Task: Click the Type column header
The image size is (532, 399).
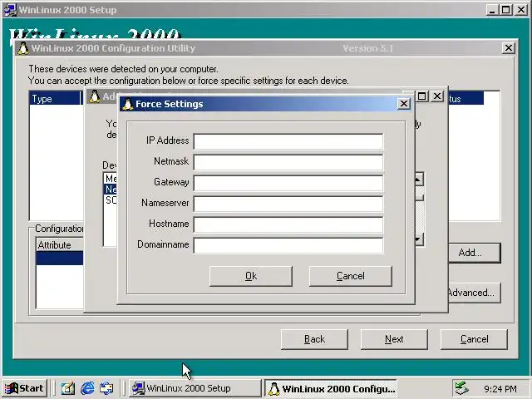Action: [56, 99]
